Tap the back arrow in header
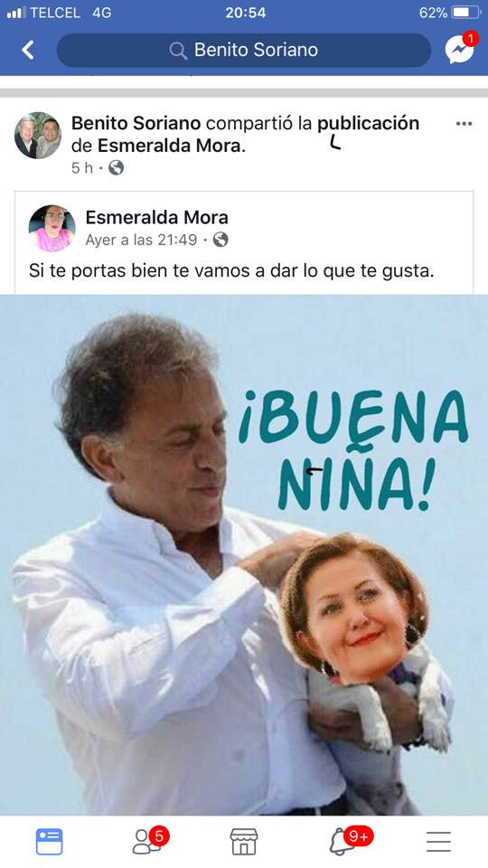 click(x=28, y=51)
